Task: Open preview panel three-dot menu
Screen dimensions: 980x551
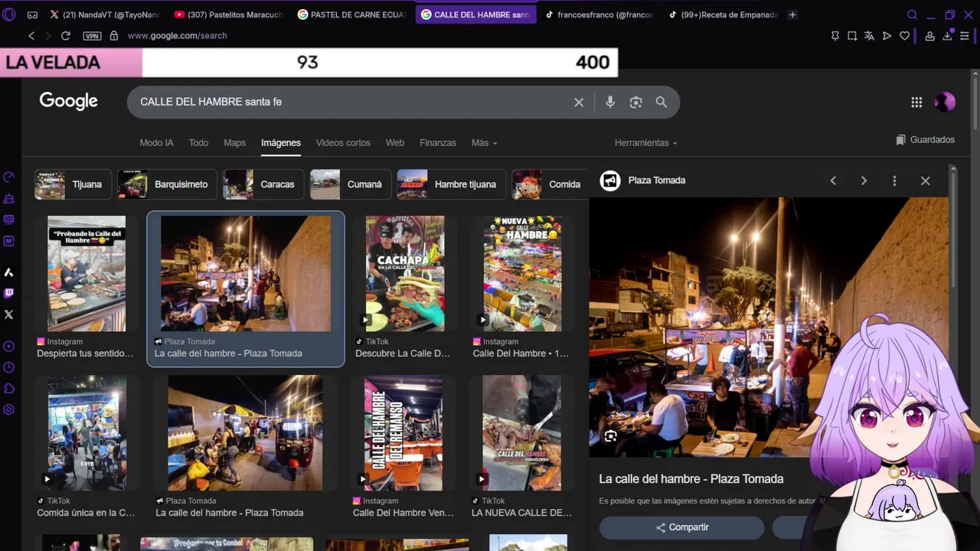Action: (x=894, y=181)
